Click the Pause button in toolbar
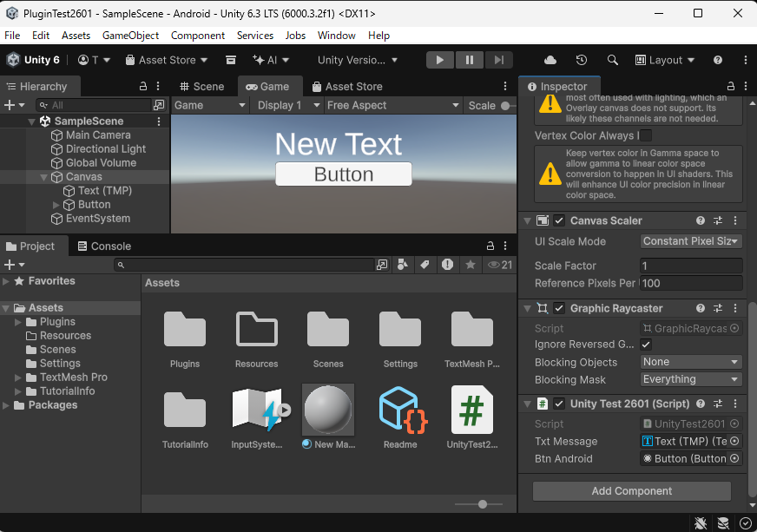Image resolution: width=757 pixels, height=532 pixels. pyautogui.click(x=470, y=60)
